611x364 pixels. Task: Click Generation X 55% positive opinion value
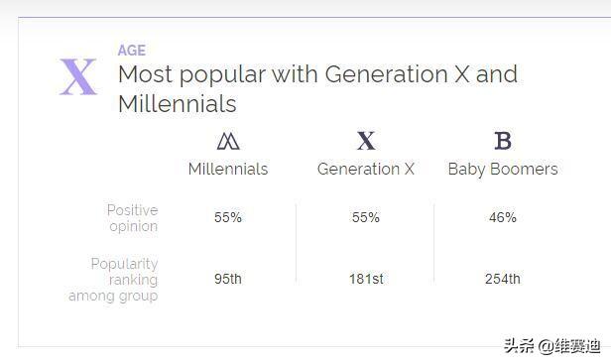(x=365, y=217)
